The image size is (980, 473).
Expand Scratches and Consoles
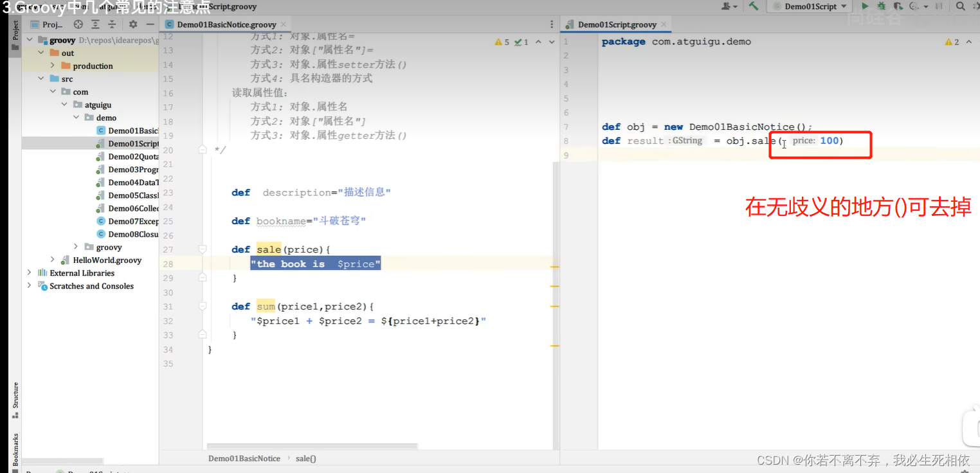pyautogui.click(x=30, y=285)
